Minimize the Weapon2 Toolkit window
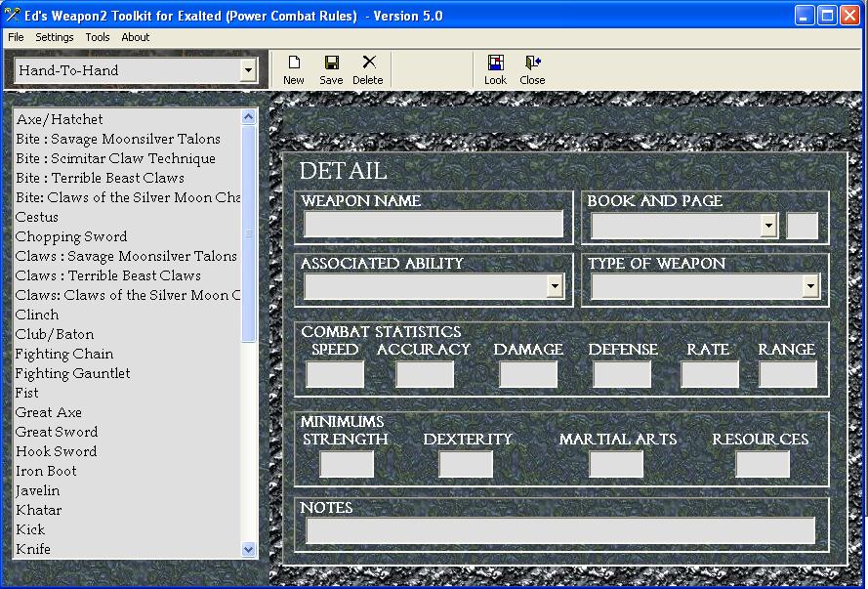This screenshot has height=589, width=868. tap(805, 16)
